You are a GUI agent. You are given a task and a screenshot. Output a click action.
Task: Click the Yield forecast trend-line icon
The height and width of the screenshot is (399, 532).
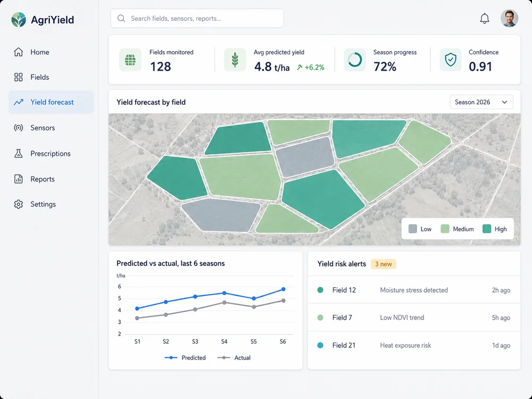coord(18,102)
